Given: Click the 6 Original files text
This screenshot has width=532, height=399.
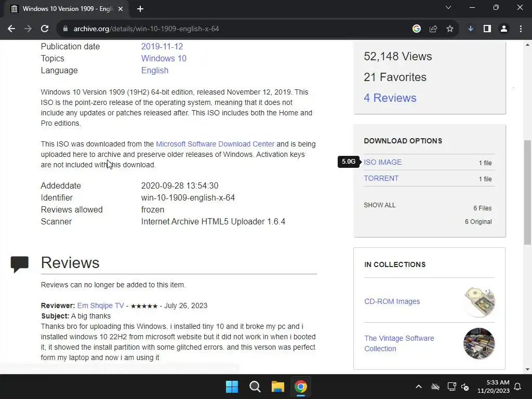Looking at the screenshot, I should 478,221.
